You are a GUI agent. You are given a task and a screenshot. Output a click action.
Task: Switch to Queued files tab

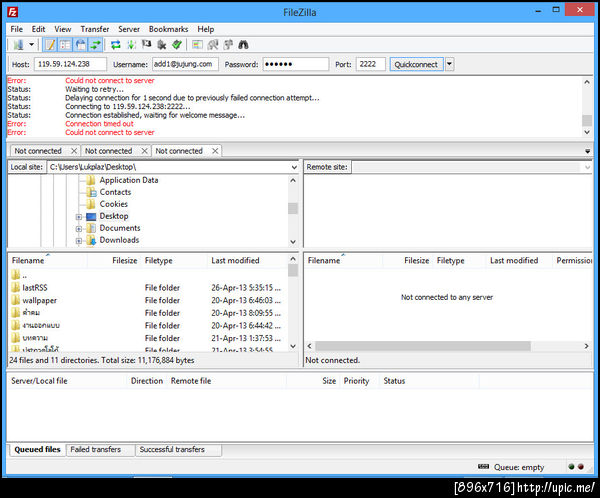click(37, 449)
